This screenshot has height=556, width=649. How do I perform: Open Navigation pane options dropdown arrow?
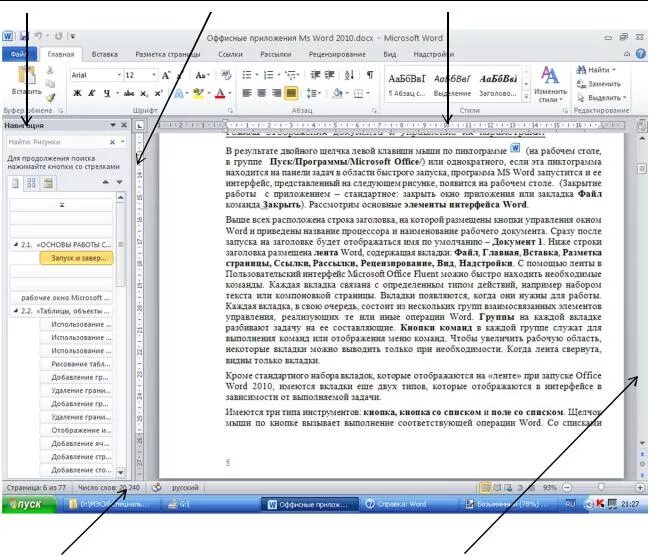[113, 125]
